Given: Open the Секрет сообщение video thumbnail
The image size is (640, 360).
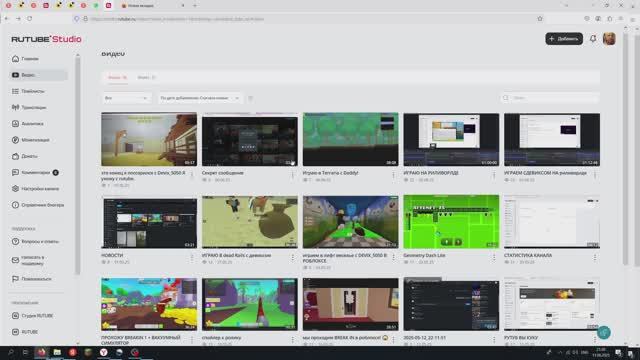Looking at the screenshot, I should (x=250, y=140).
